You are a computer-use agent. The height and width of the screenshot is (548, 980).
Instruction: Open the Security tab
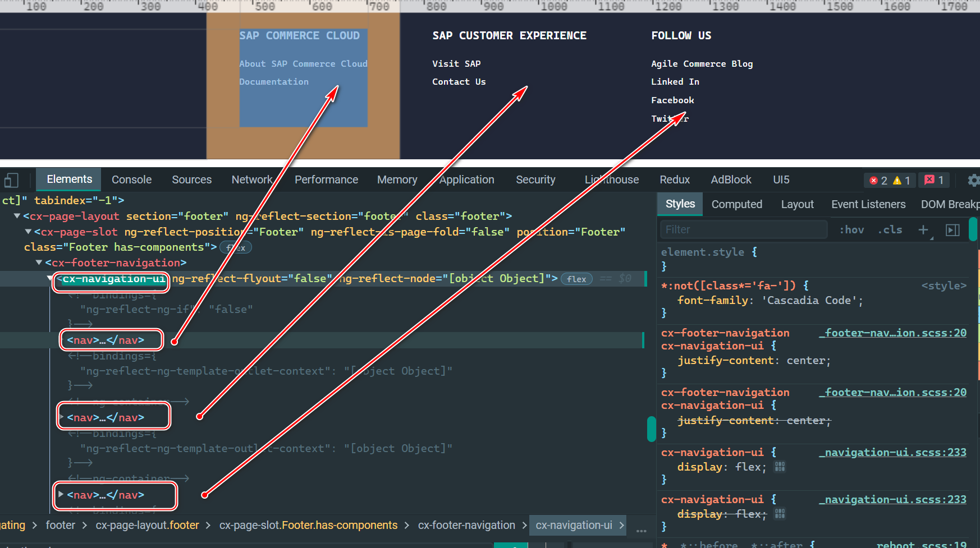tap(535, 179)
